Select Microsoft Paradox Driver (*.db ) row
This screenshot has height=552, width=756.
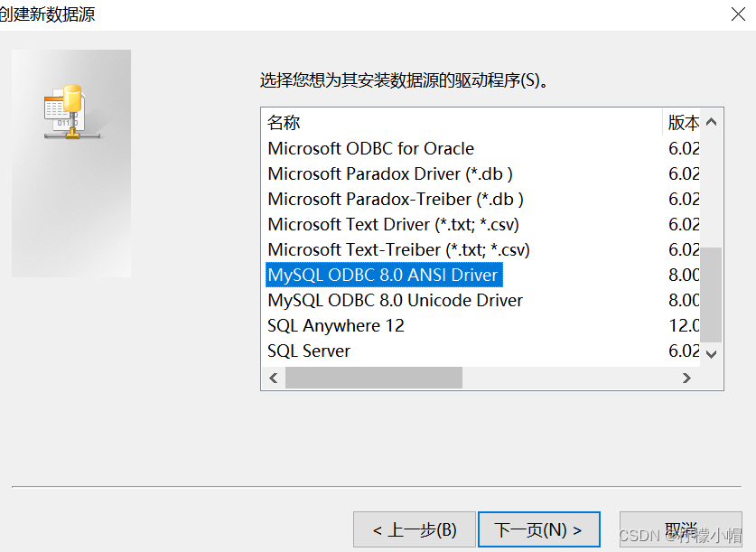click(x=389, y=174)
